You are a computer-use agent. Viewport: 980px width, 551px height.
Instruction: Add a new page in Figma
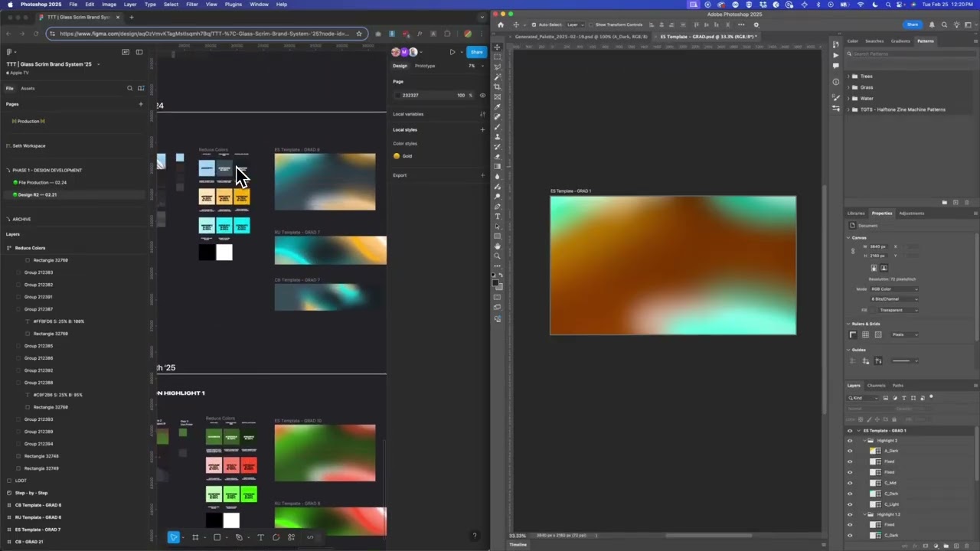click(140, 104)
